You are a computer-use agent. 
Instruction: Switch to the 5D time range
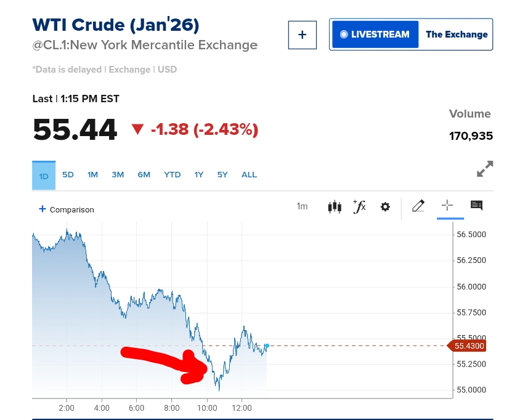tap(68, 175)
